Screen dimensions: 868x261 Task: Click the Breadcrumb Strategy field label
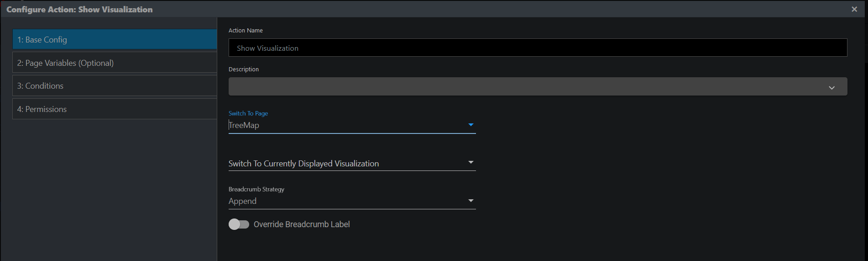point(256,189)
